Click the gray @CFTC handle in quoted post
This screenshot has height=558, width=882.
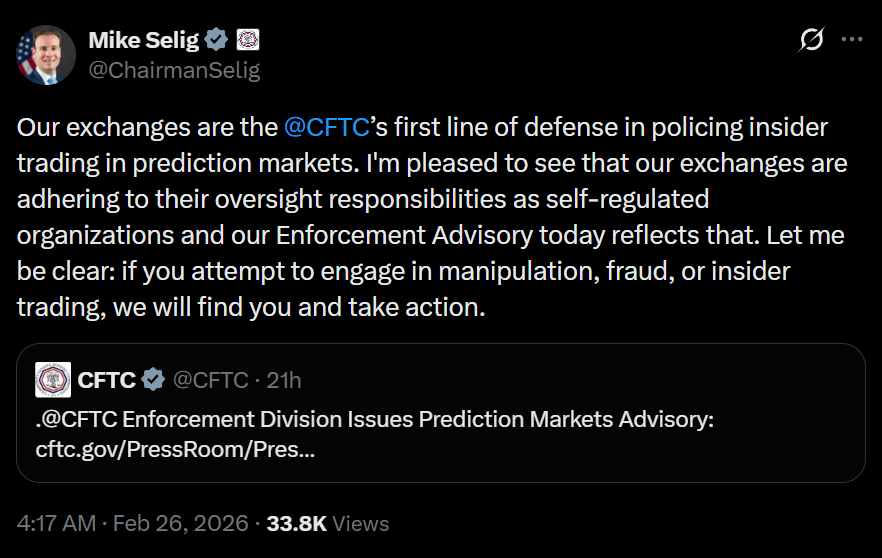pos(210,380)
